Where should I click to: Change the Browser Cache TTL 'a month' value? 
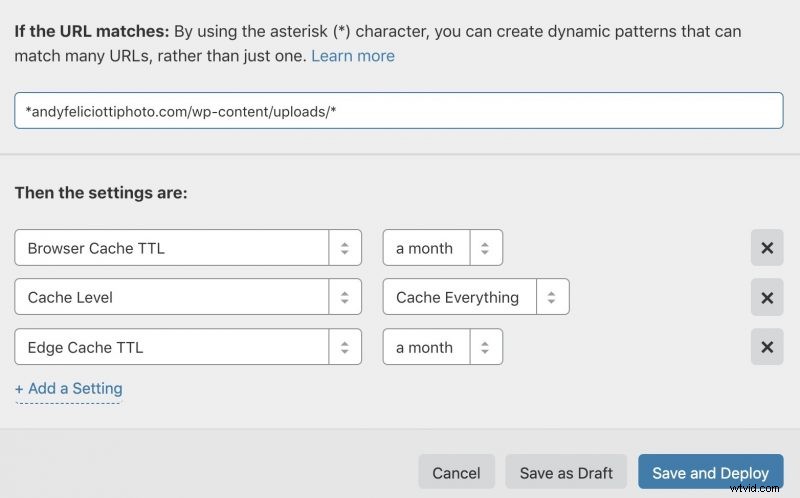[425, 248]
